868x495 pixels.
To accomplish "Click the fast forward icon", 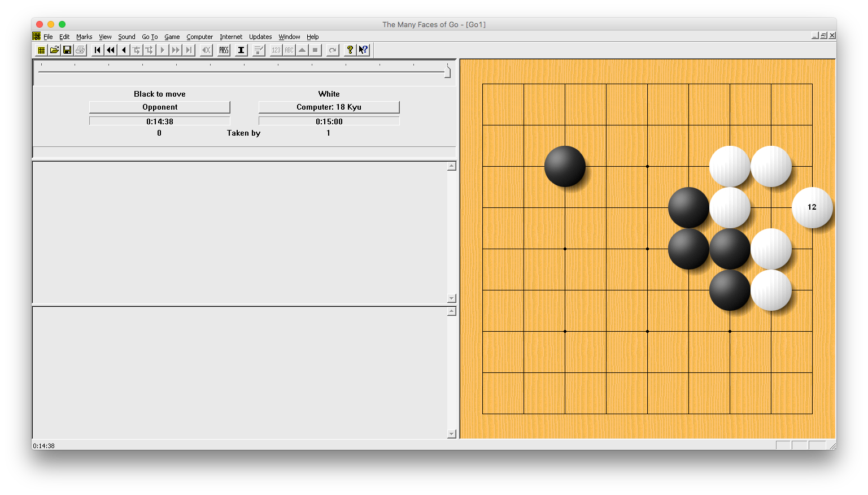I will [x=176, y=50].
